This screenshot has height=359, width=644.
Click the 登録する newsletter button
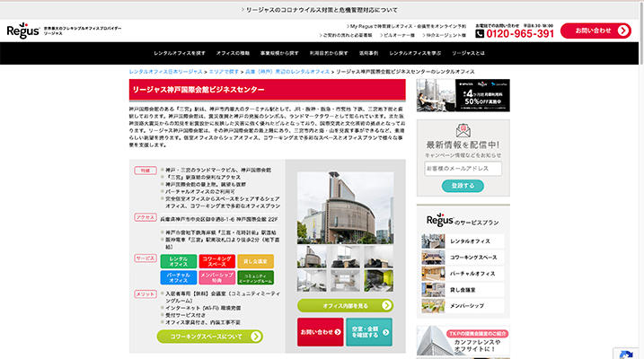click(x=457, y=186)
